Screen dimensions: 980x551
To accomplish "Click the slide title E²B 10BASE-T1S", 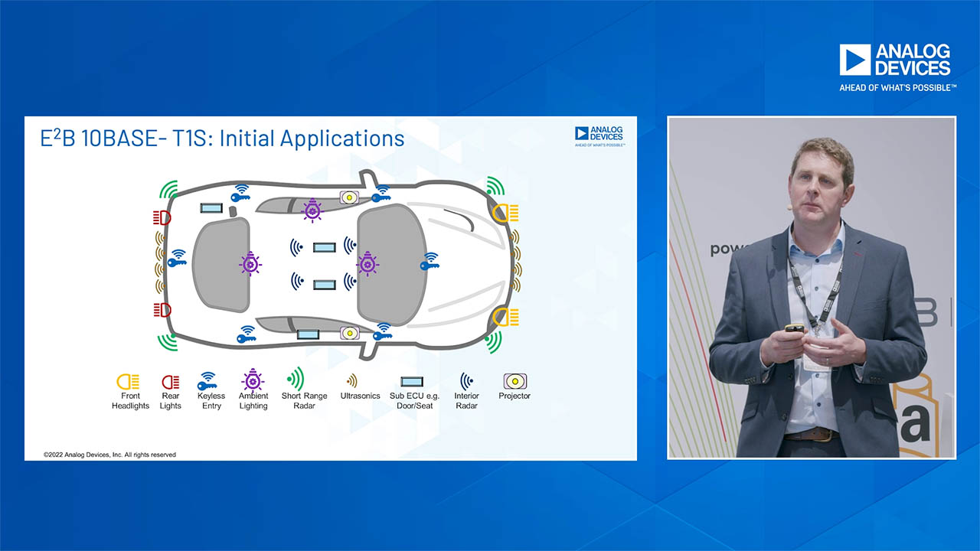I will (222, 139).
